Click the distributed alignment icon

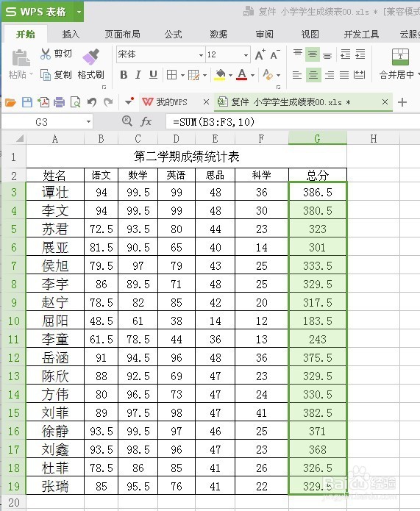click(359, 75)
